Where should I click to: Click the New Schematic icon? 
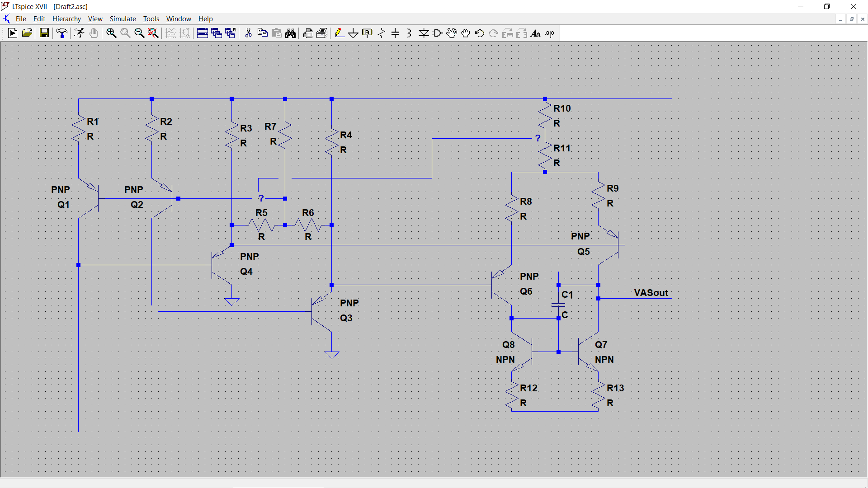point(13,33)
